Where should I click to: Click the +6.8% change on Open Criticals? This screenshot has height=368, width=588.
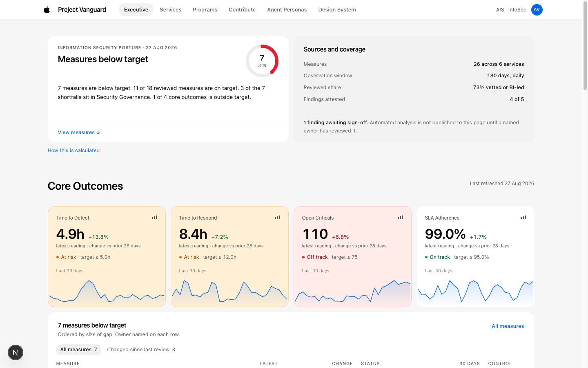(341, 237)
